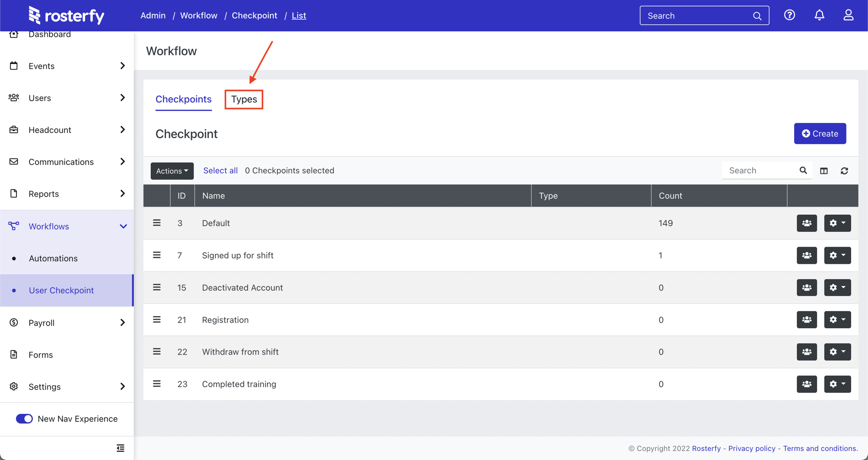Open the notifications bell

[x=819, y=15]
